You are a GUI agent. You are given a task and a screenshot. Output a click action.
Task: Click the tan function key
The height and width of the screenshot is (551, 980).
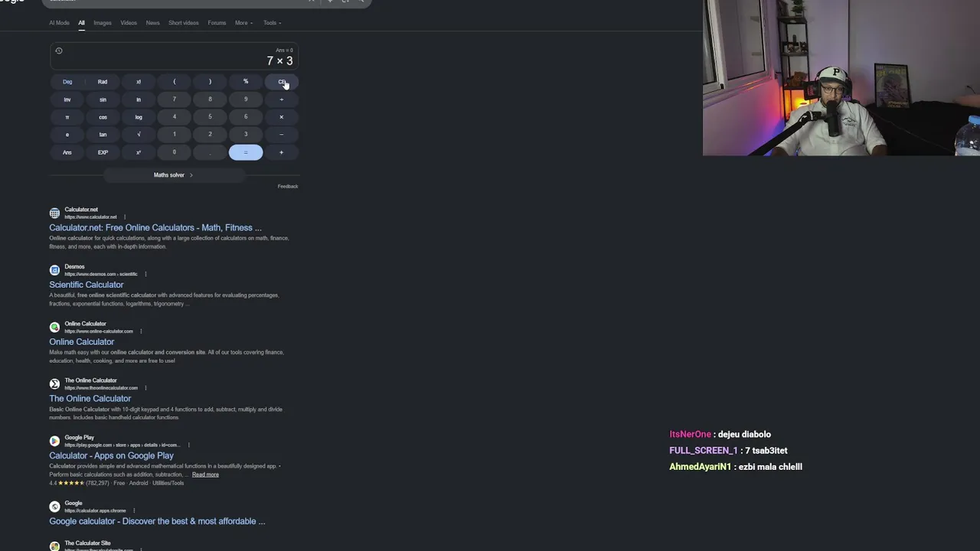coord(103,135)
